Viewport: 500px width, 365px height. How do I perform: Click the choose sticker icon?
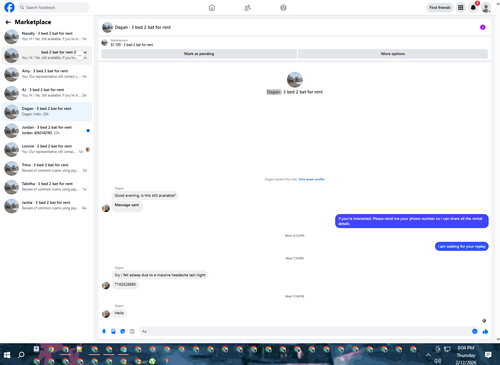coord(123,331)
